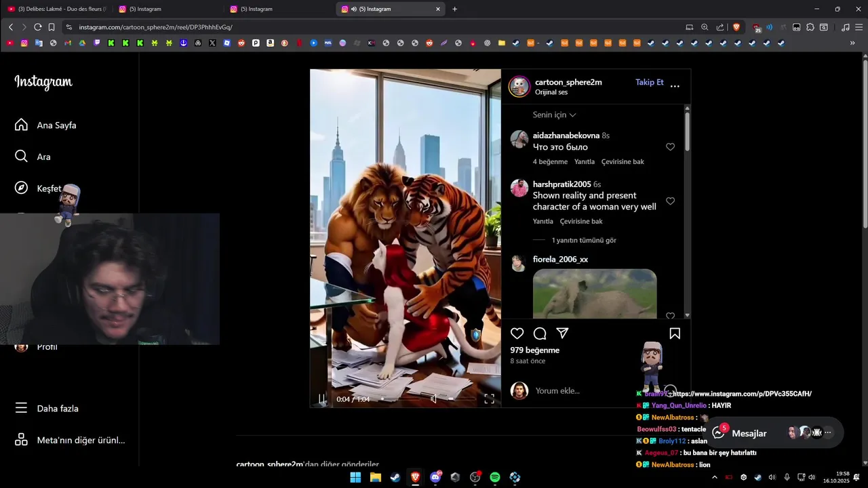This screenshot has height=488, width=868.
Task: Show more bookmarks via chevron
Action: coord(852,43)
